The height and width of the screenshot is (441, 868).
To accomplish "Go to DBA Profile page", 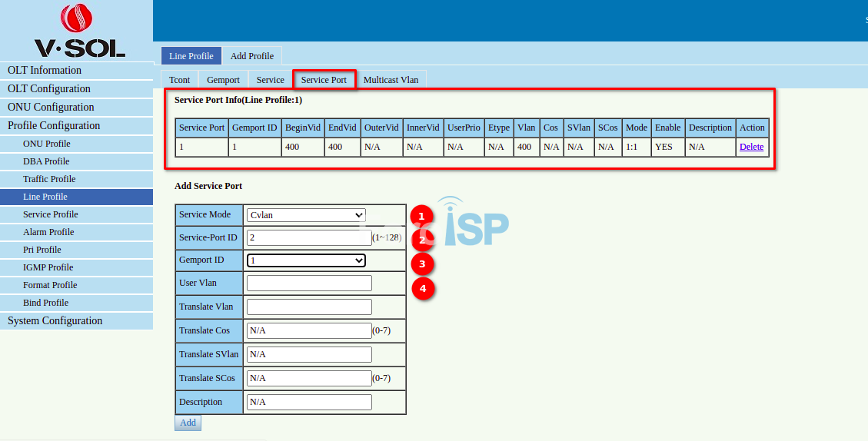I will (46, 161).
